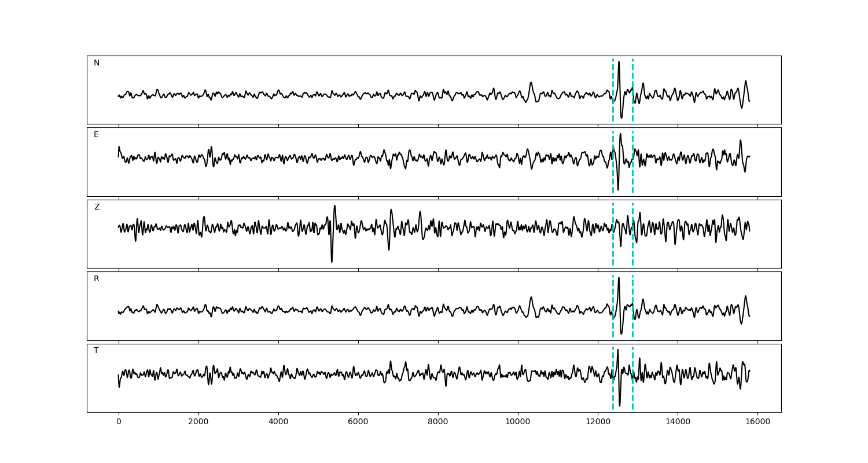Select the 12000 x-axis tick label
The height and width of the screenshot is (463, 868).
click(598, 422)
